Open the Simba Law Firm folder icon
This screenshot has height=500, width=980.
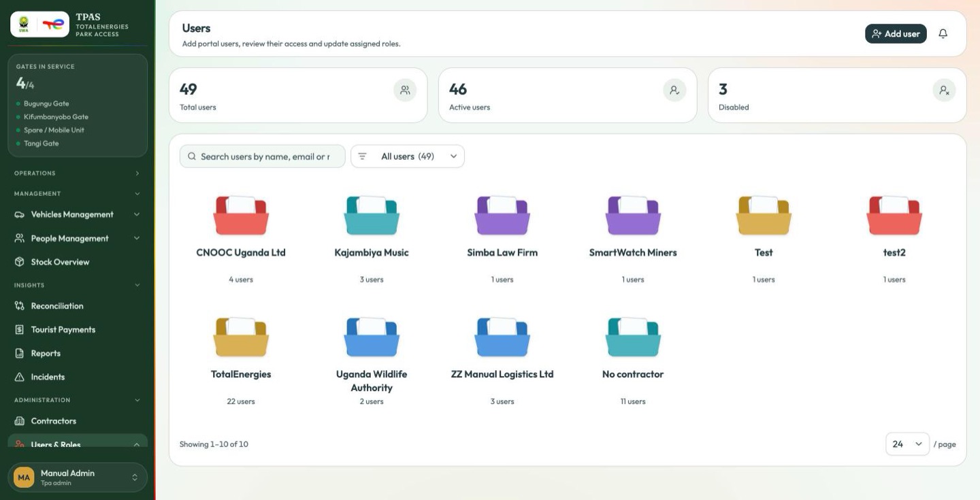coord(502,215)
